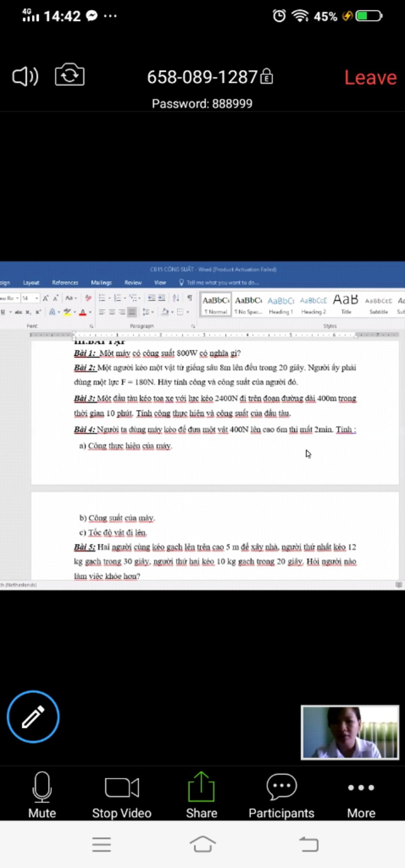The width and height of the screenshot is (405, 868).
Task: Mute the microphone
Action: click(x=42, y=795)
